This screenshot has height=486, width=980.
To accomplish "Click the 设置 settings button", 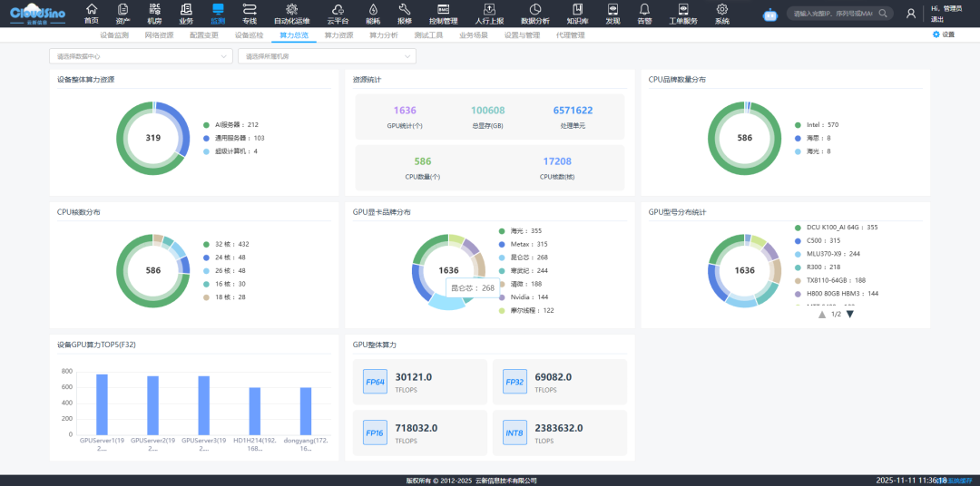I will [x=944, y=34].
